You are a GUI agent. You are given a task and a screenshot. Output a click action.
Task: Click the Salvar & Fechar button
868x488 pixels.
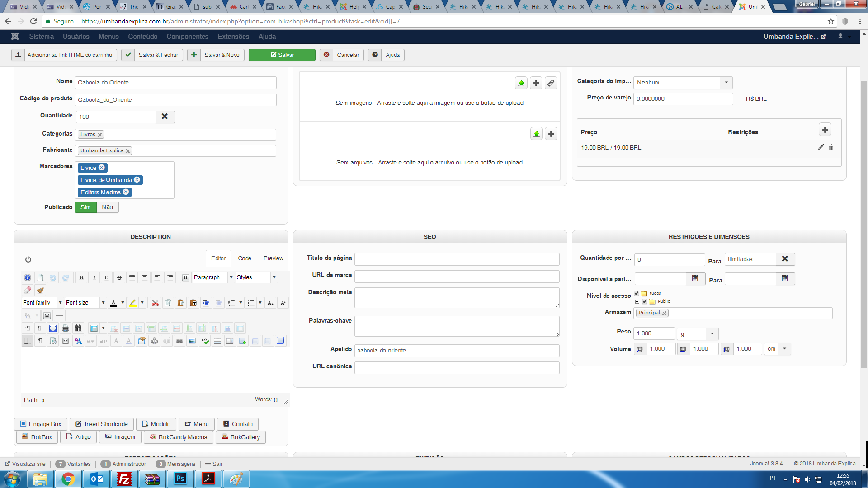click(x=152, y=55)
